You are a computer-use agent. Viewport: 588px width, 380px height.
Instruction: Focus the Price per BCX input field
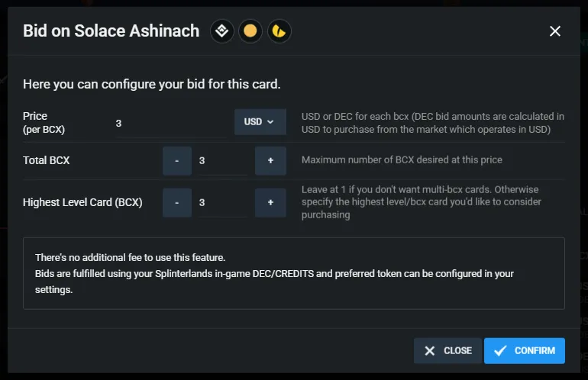(171, 124)
